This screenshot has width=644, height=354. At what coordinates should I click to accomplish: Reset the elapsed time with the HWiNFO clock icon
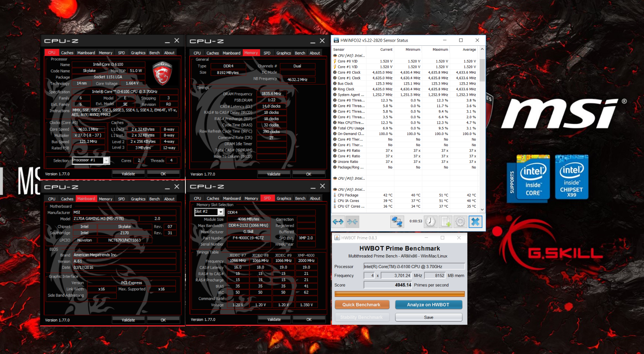pos(431,222)
